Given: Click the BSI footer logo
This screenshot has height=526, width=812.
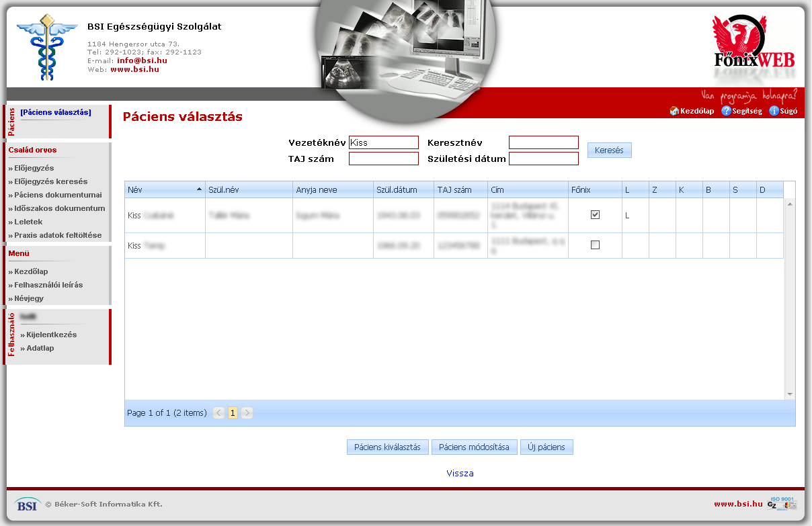Looking at the screenshot, I should (27, 504).
